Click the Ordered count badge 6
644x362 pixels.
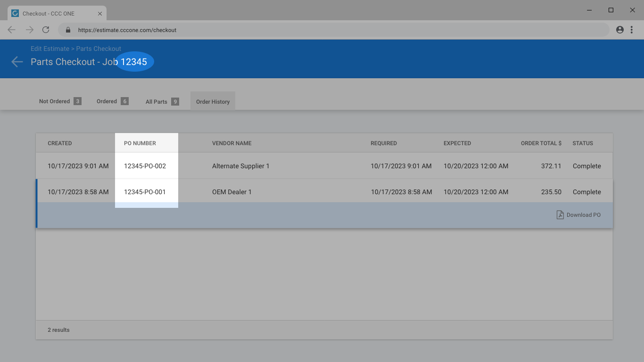[x=124, y=101]
